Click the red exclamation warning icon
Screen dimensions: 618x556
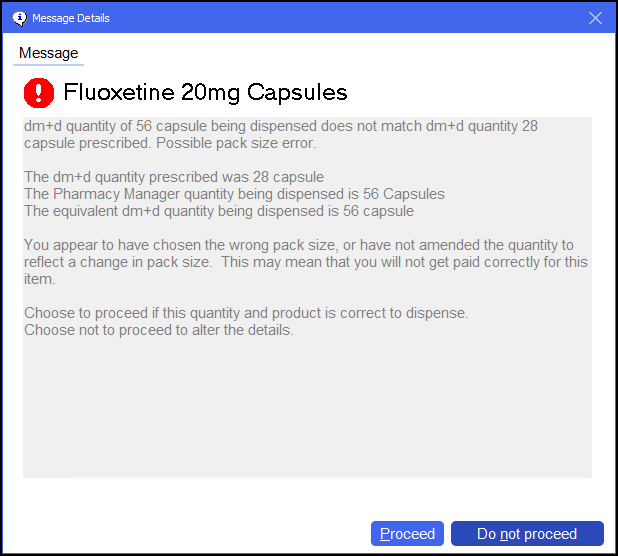(x=39, y=93)
